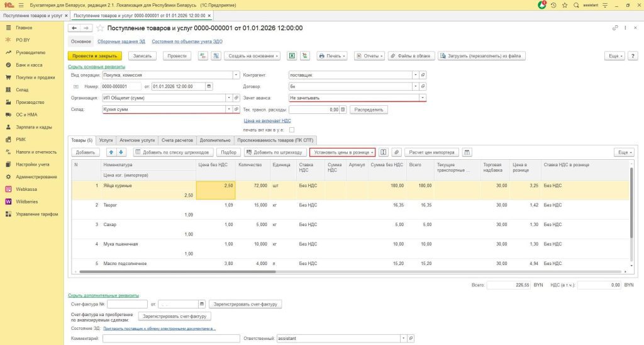Open the search magnifier in title bar
This screenshot has width=644, height=345.
pos(576,5)
